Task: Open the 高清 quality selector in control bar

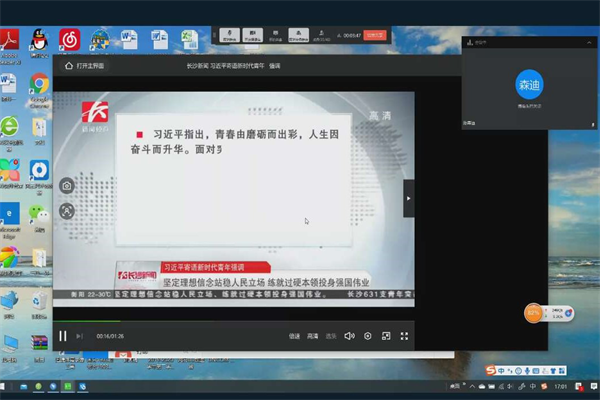Action: pos(313,336)
